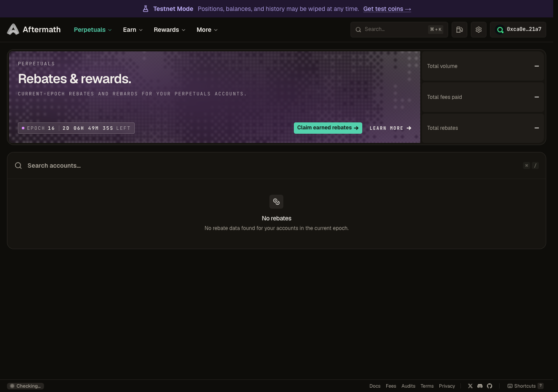Click the Total volume stat card
The height and width of the screenshot is (392, 558).
click(x=483, y=66)
